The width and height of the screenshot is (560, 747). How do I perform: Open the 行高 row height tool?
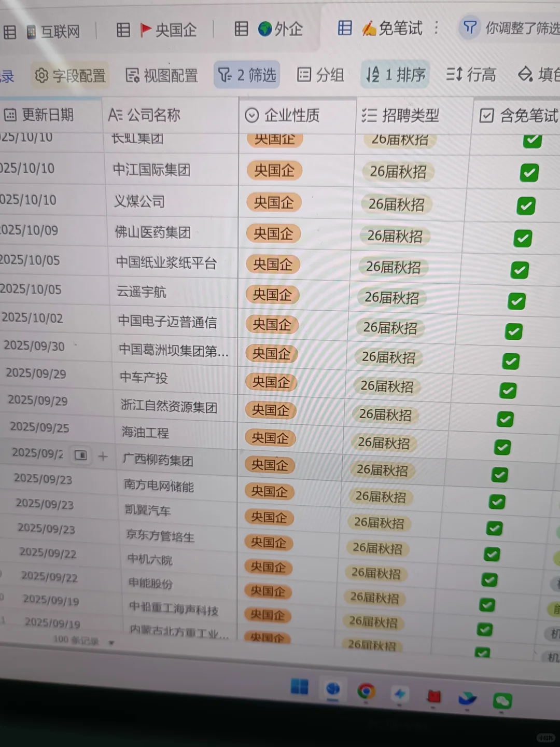coord(471,75)
